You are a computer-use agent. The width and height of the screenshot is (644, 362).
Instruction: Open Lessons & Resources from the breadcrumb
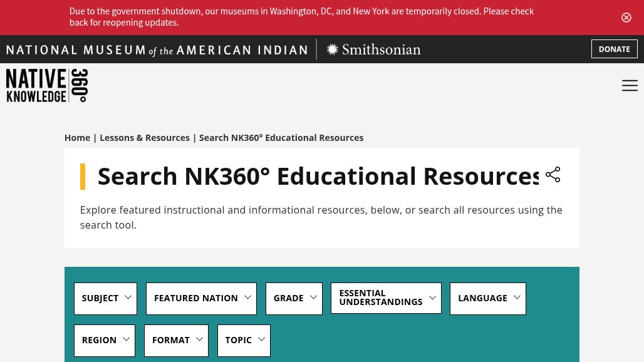click(x=145, y=137)
